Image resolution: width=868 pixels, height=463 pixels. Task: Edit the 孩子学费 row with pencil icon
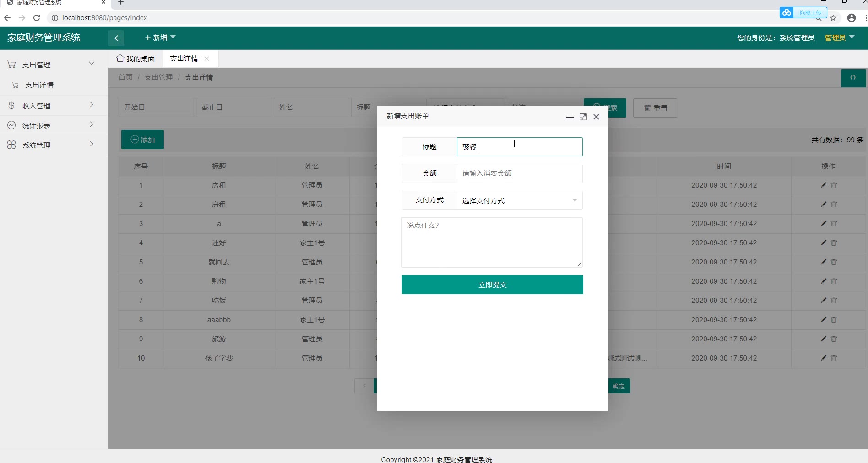click(x=824, y=358)
